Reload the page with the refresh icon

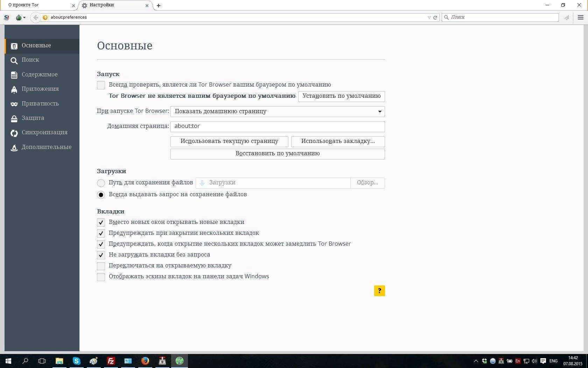tap(435, 17)
